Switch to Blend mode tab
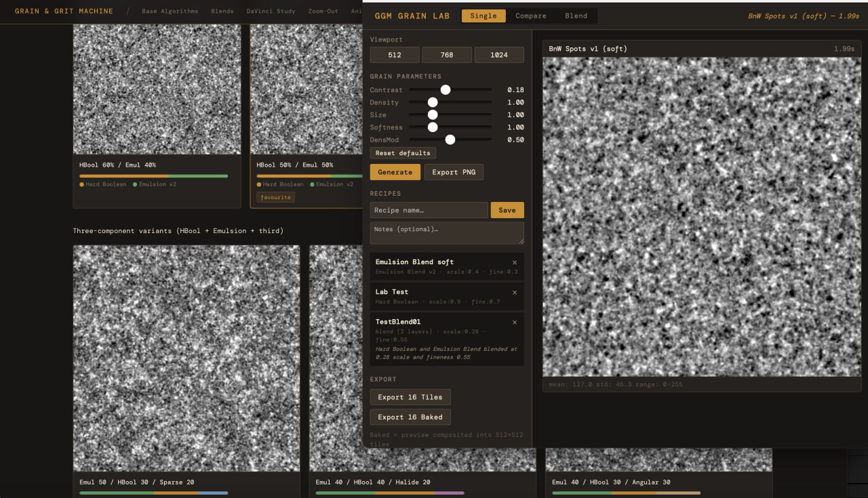This screenshot has width=868, height=498. tap(576, 16)
